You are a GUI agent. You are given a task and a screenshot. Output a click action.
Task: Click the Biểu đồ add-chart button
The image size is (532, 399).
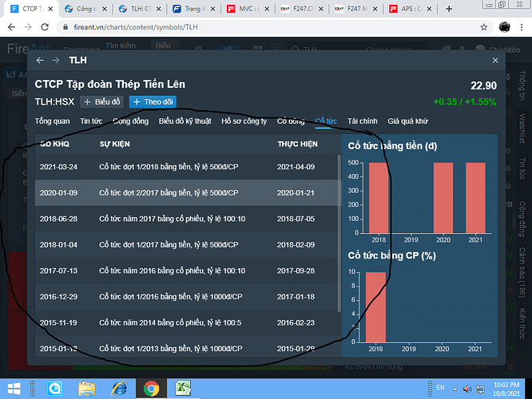pyautogui.click(x=101, y=101)
